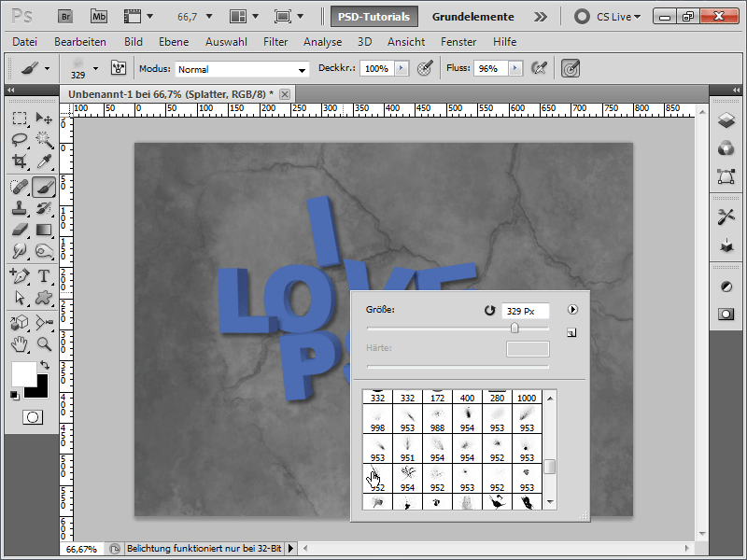
Task: Open the Ansicht menu
Action: point(406,42)
